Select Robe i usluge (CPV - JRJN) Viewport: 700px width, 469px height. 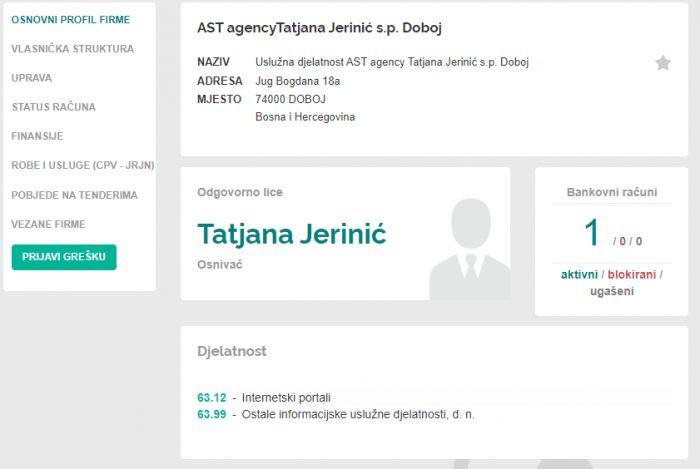[x=83, y=165]
